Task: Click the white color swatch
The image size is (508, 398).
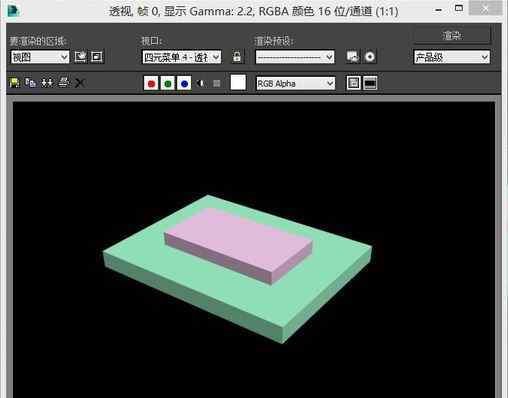Action: (238, 83)
